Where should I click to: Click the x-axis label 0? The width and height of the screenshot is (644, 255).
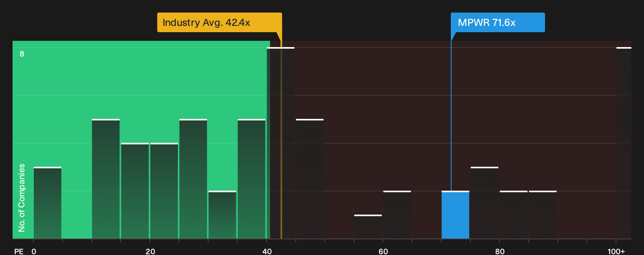tap(34, 251)
